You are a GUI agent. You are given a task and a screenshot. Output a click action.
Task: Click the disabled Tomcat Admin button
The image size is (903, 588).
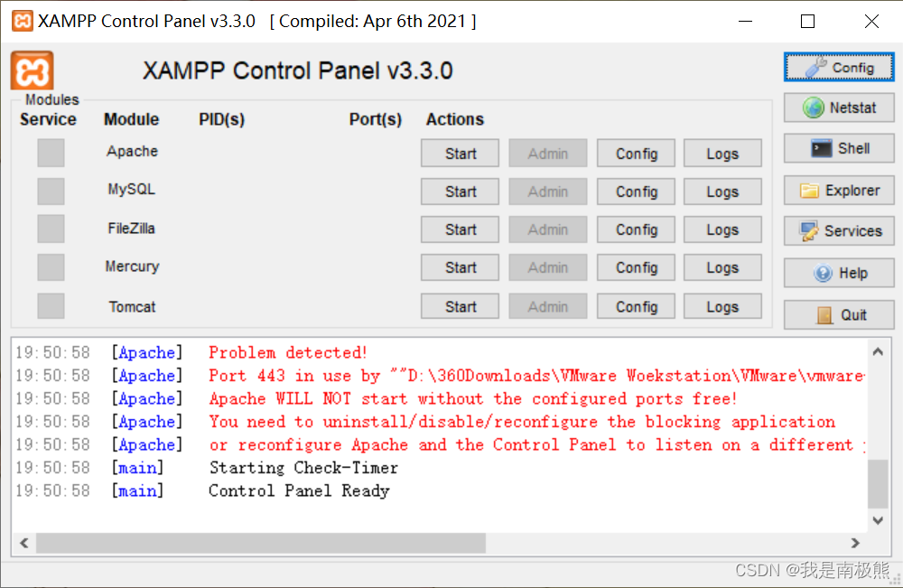548,306
